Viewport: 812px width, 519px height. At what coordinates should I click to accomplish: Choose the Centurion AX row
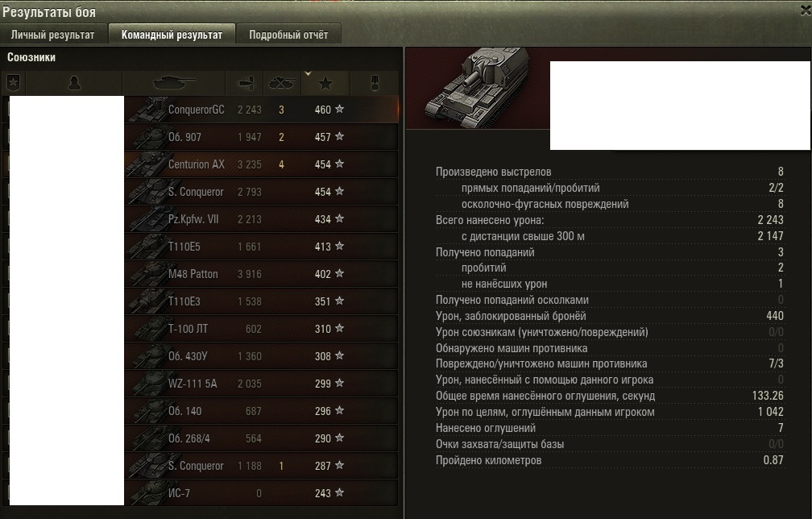point(201,164)
